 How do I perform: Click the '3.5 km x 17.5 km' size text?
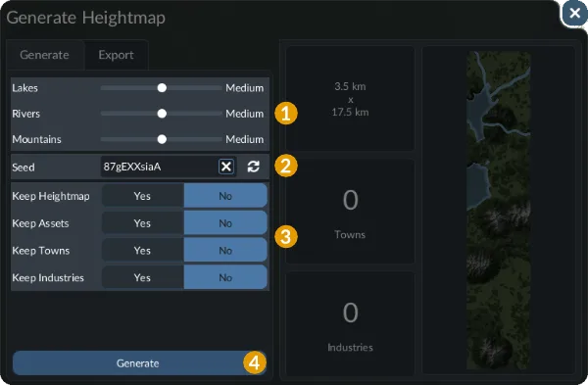[350, 99]
